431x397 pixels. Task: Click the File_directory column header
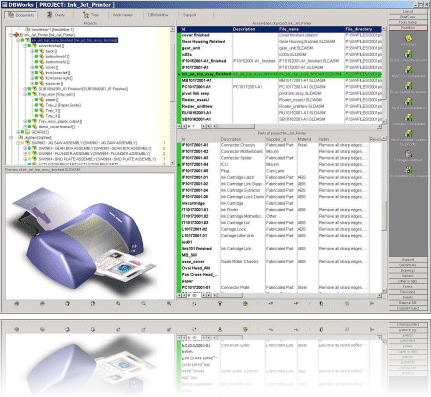click(363, 29)
